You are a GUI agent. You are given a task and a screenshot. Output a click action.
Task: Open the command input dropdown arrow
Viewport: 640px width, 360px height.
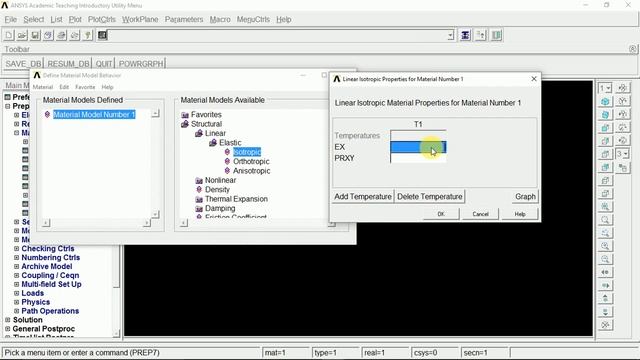pos(450,36)
